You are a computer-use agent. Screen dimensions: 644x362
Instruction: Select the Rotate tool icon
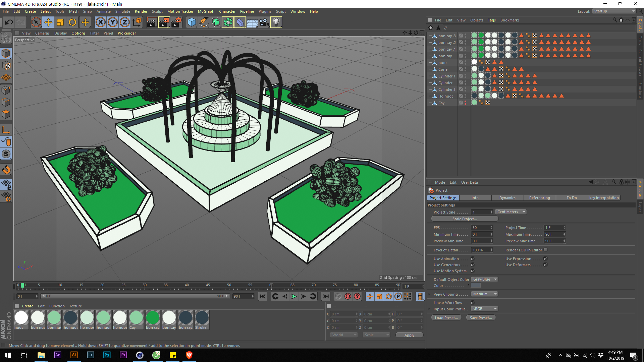point(72,22)
